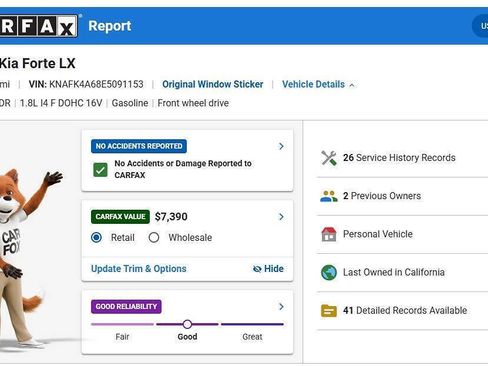This screenshot has width=488, height=366.
Task: Click the VIN KNAFK4A68E5091153 text
Action: (x=86, y=84)
